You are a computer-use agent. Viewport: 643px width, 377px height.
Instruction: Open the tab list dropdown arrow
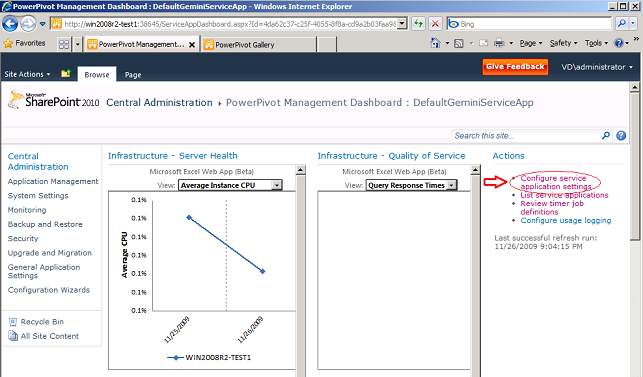pos(77,44)
